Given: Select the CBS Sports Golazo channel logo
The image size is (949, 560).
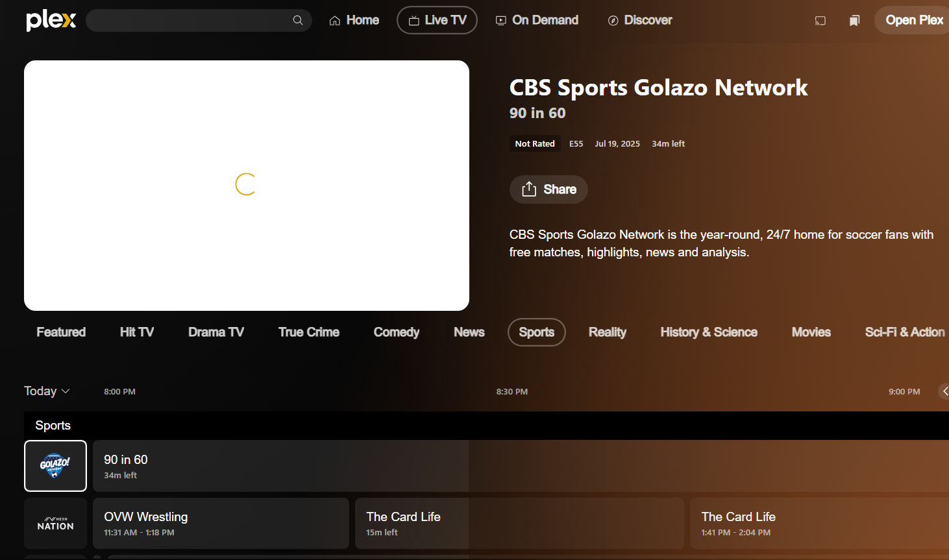Looking at the screenshot, I should [55, 466].
